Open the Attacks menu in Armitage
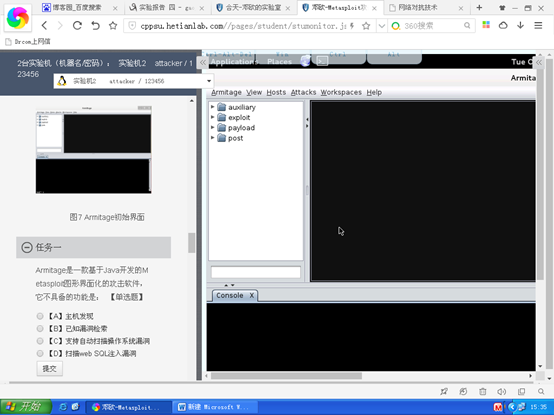The width and height of the screenshot is (554, 415). pos(303,92)
